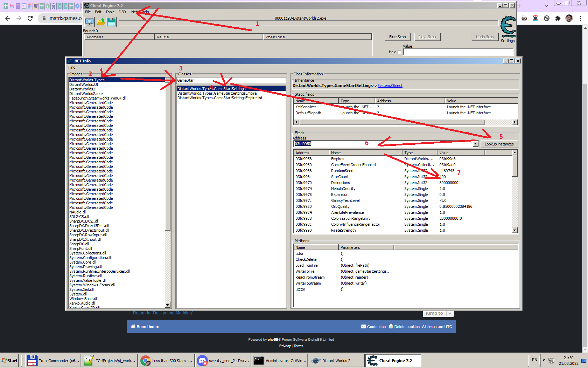Follow the System.Object inheritance link
Screen dimensions: 588x368
tap(390, 86)
